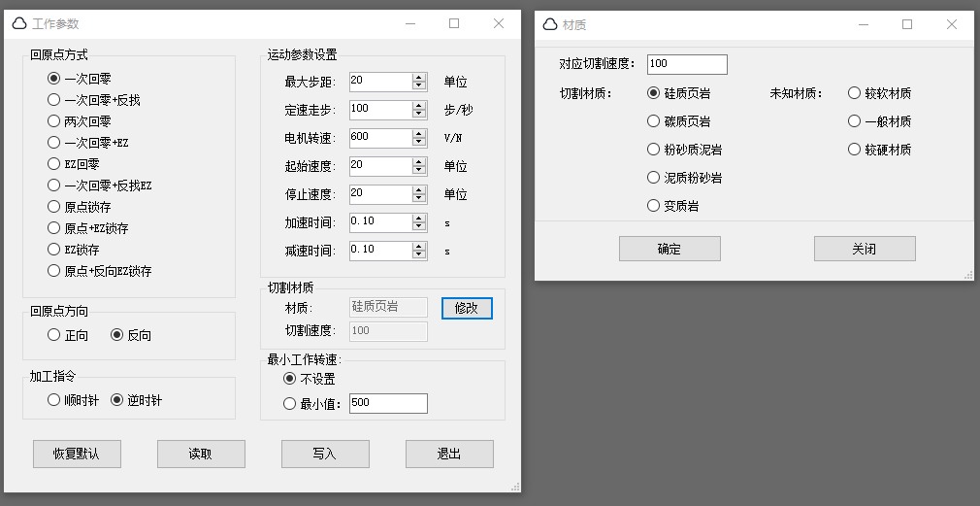Click 关闭 button in 材质 window
The image size is (980, 506).
(865, 249)
